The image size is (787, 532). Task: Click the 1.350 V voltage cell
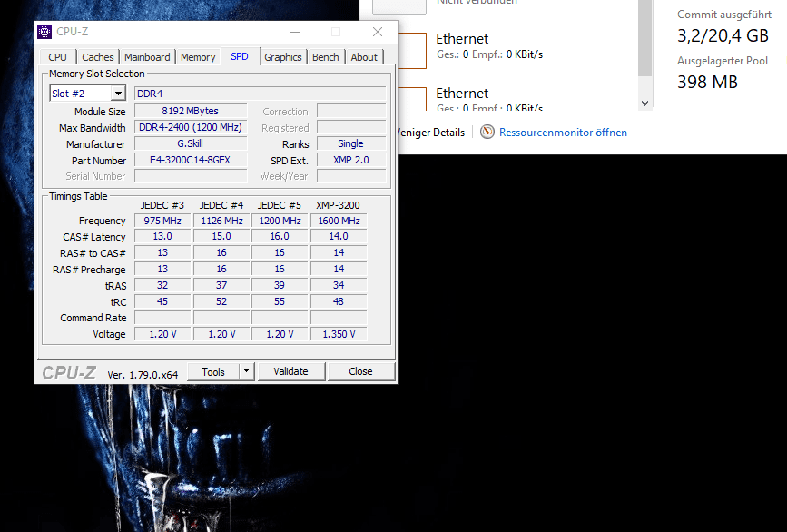[339, 334]
